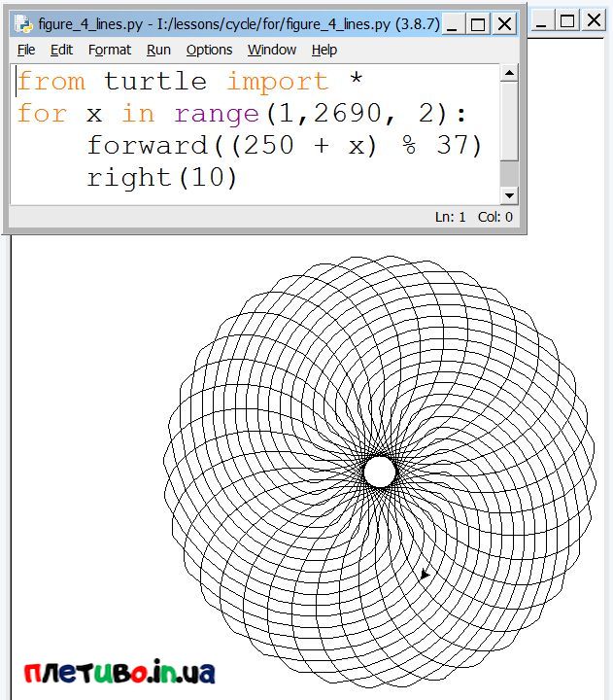Click the editor scrollbar up arrow

tap(509, 73)
